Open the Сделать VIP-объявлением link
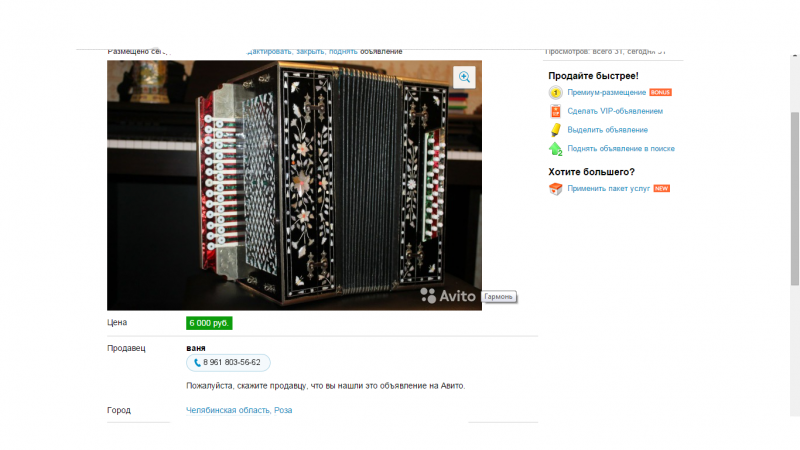 pos(615,111)
